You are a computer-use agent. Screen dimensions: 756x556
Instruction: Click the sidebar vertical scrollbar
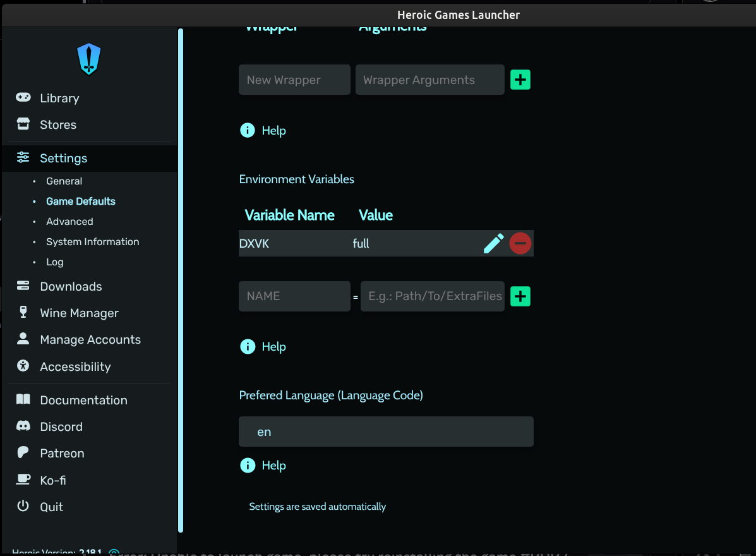coord(181,281)
